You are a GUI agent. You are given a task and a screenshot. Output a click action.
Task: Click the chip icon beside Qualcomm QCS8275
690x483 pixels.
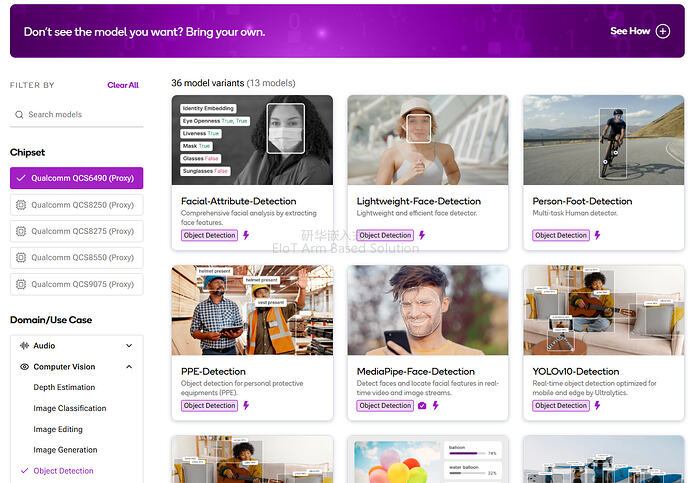coord(21,231)
